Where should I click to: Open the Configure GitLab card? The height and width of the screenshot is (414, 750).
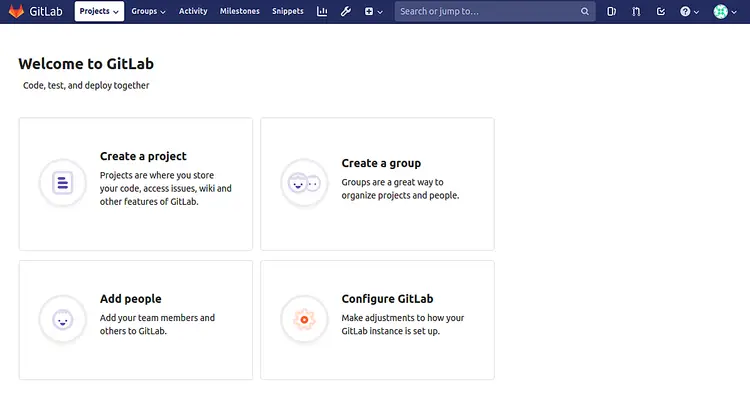(377, 319)
